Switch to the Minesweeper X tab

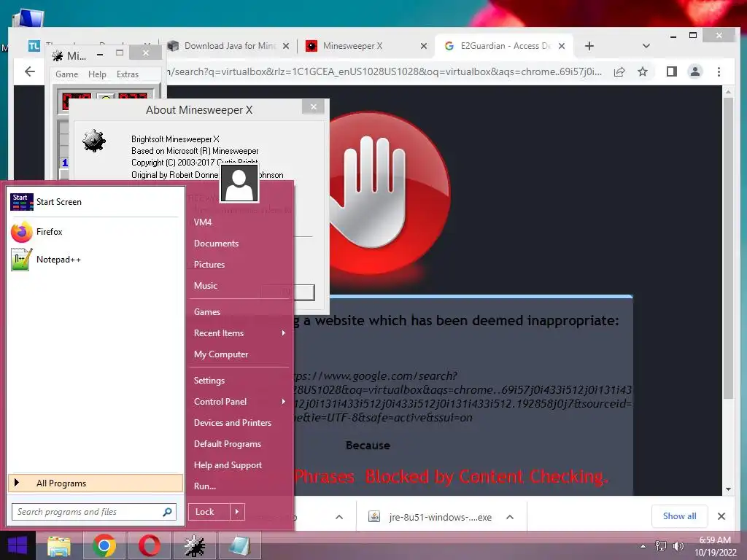pyautogui.click(x=365, y=46)
